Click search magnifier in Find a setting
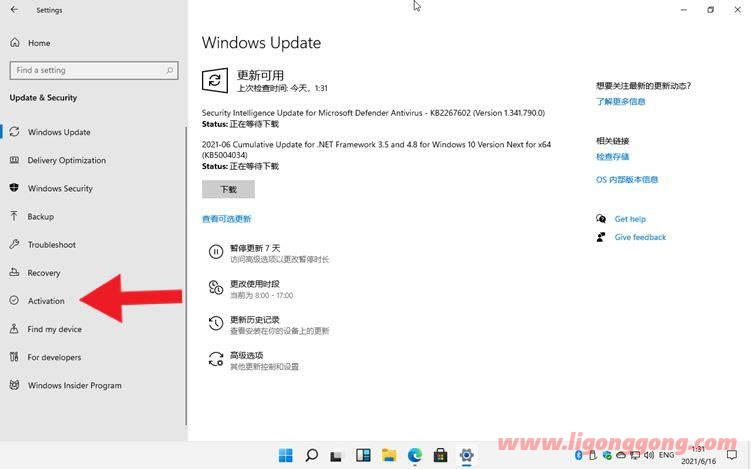This screenshot has width=751, height=469. point(170,70)
